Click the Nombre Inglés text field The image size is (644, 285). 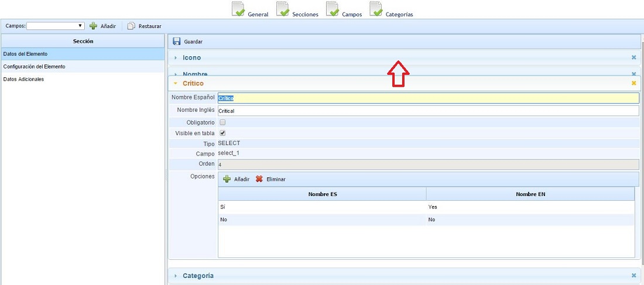(427, 111)
